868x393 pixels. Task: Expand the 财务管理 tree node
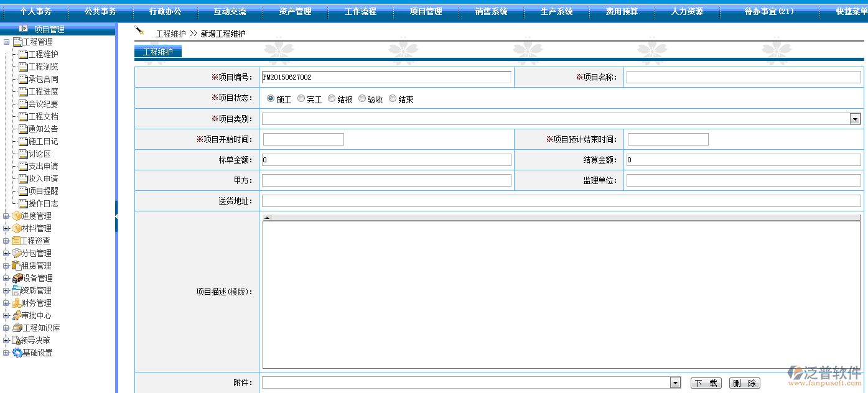click(x=6, y=303)
